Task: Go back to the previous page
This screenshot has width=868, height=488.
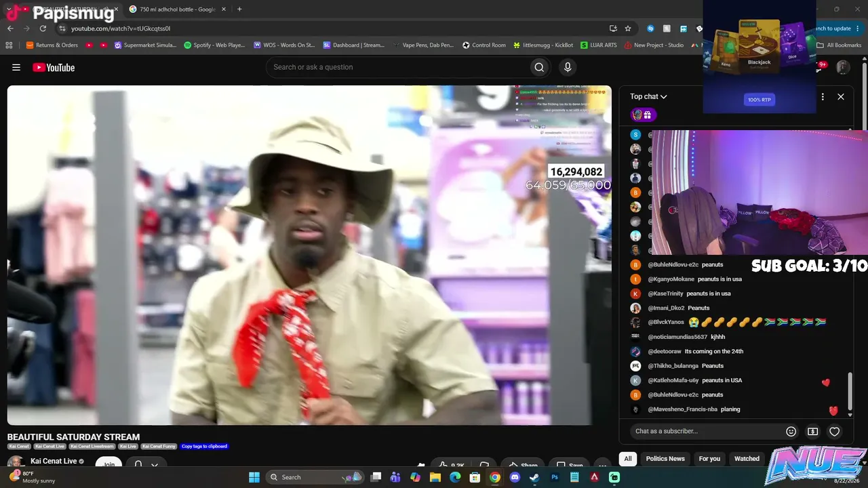Action: point(10,28)
